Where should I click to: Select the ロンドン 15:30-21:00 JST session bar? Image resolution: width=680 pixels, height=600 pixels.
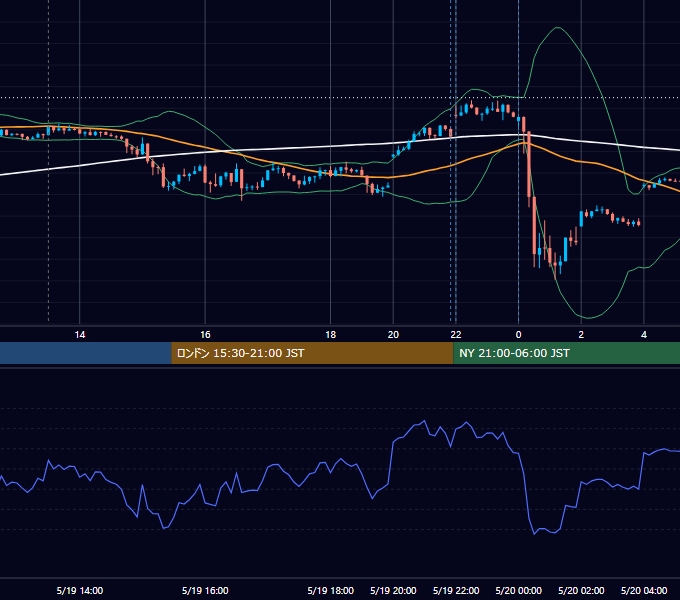[x=312, y=353]
